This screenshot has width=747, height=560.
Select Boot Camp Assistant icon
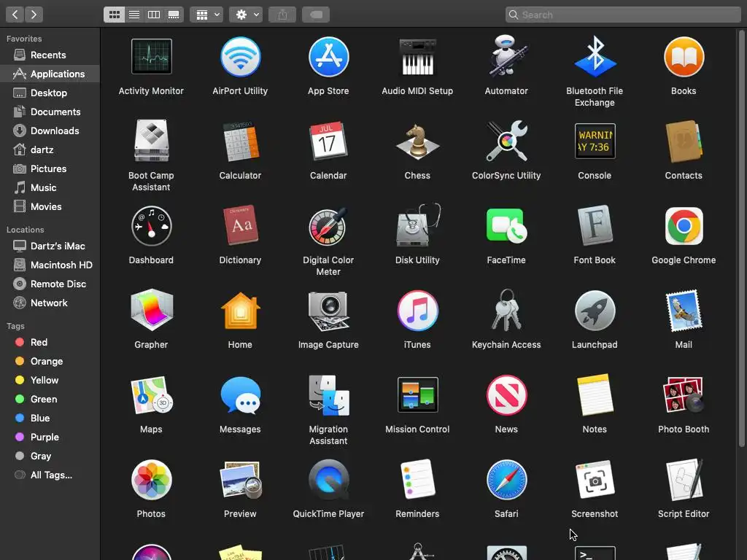[x=152, y=141]
